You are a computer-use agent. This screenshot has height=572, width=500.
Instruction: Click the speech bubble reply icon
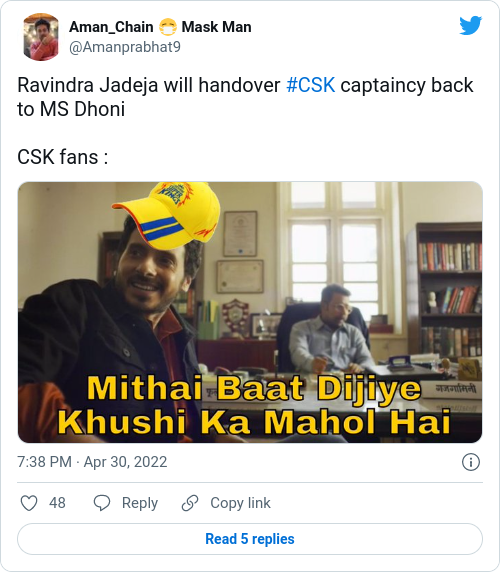pos(102,503)
